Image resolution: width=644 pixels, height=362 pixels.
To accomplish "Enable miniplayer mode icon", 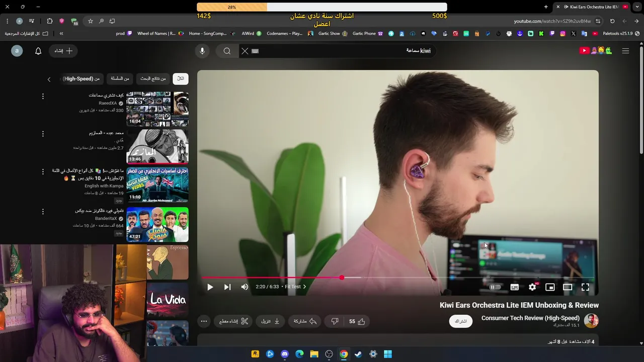I will point(550,287).
